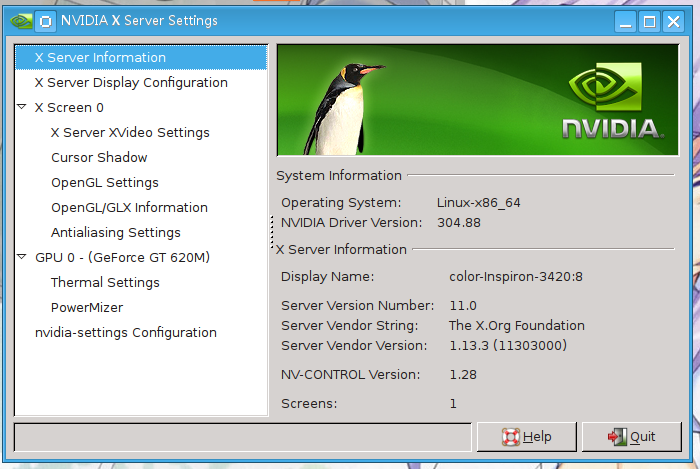The height and width of the screenshot is (469, 700).
Task: Click the Quit button
Action: point(632,437)
